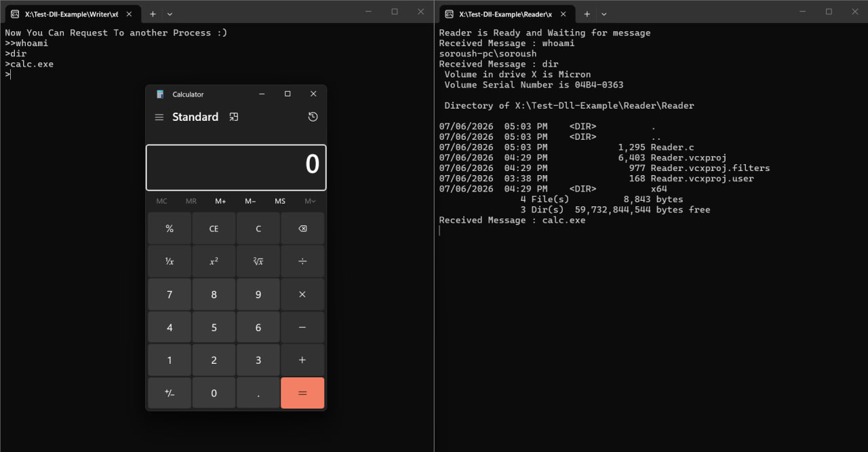Click the number 9 key
Image resolution: width=868 pixels, height=452 pixels.
tap(258, 295)
